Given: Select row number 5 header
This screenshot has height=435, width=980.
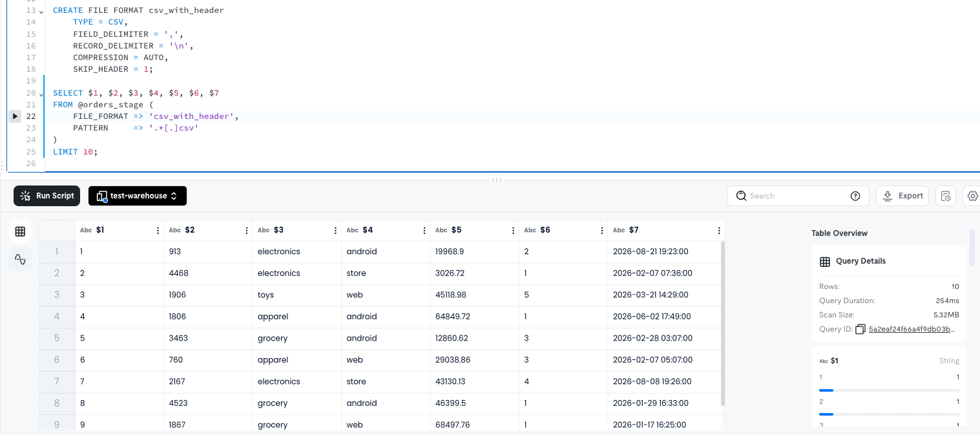Looking at the screenshot, I should tap(57, 338).
